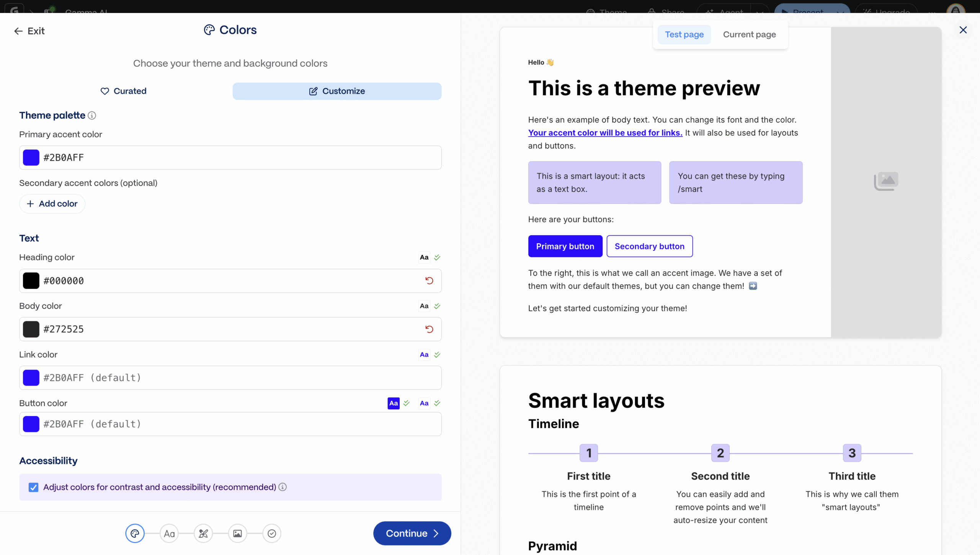Click the Continue button
This screenshot has height=555, width=980.
(412, 534)
